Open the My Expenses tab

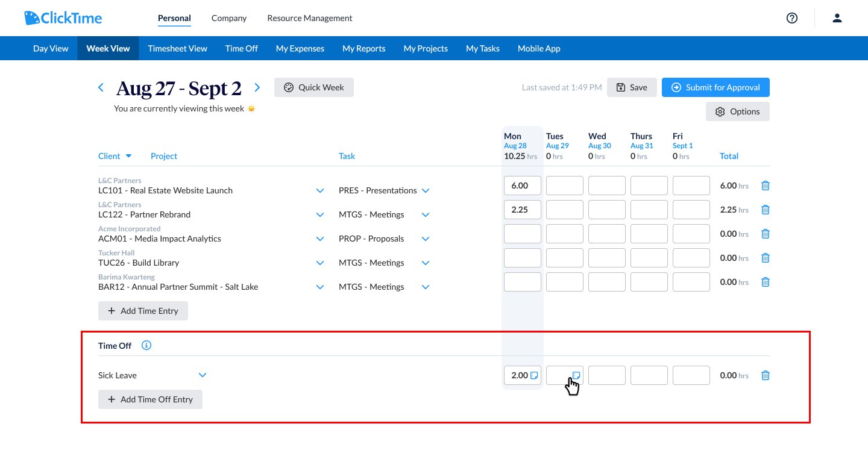pyautogui.click(x=300, y=48)
